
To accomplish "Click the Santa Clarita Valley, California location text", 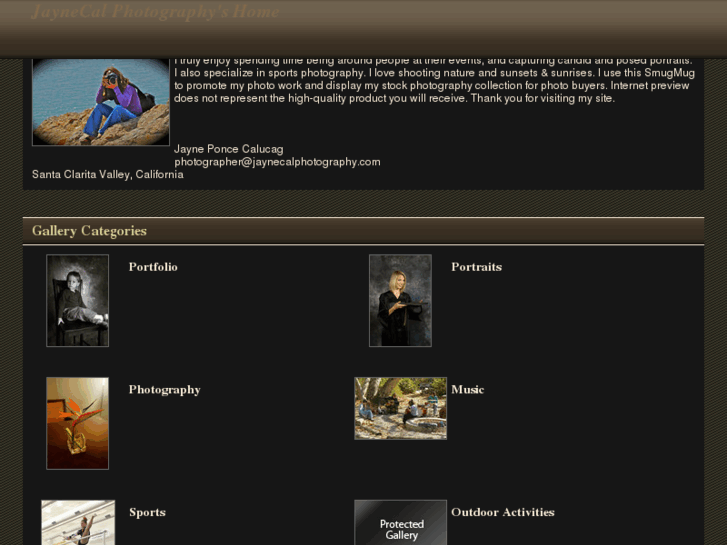I will point(108,174).
